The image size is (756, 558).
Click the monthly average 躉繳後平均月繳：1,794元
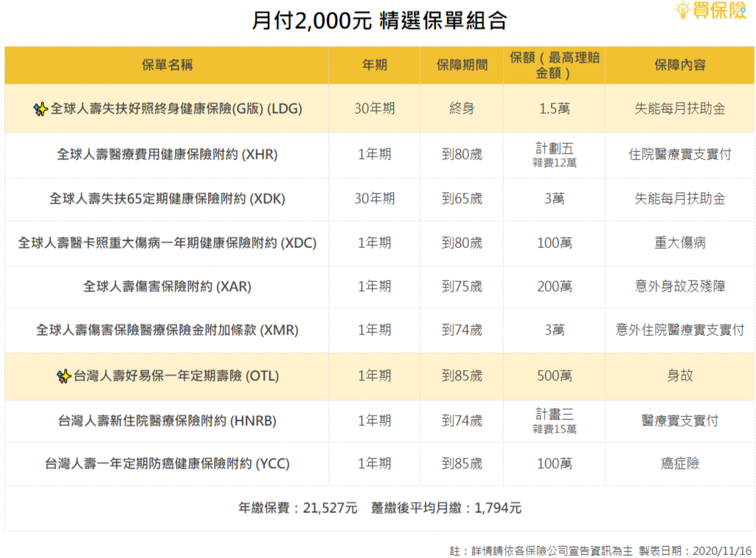coord(446,509)
